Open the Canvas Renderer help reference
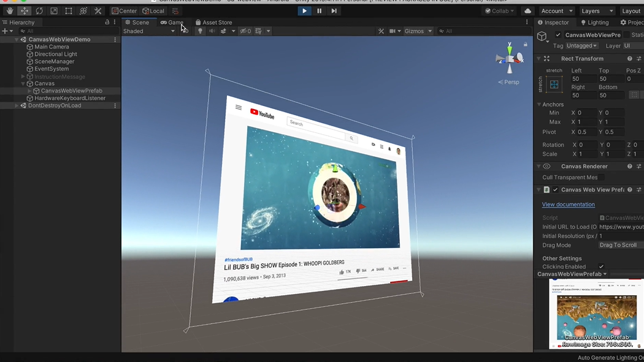This screenshot has width=644, height=362. [630, 167]
